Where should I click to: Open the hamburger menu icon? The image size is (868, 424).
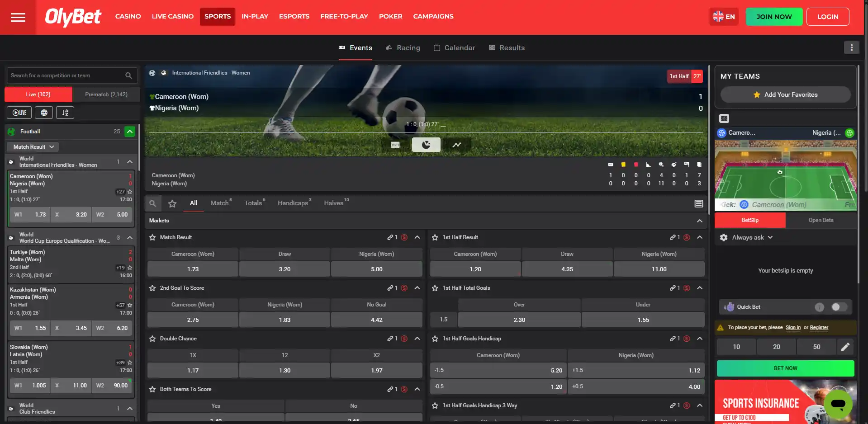click(18, 17)
